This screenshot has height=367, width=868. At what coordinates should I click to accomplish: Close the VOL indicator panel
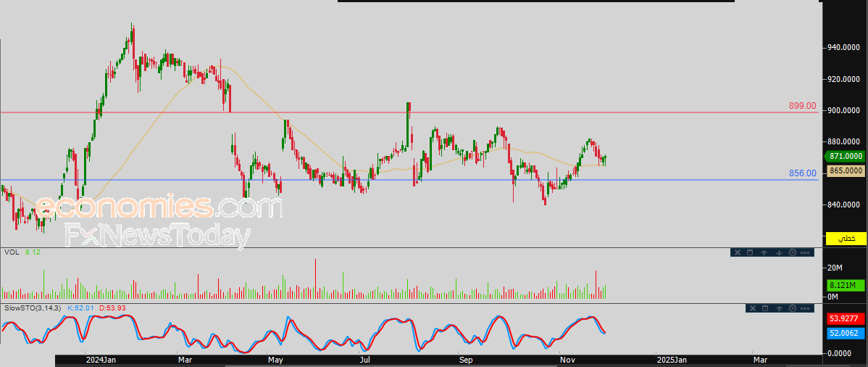tap(738, 252)
